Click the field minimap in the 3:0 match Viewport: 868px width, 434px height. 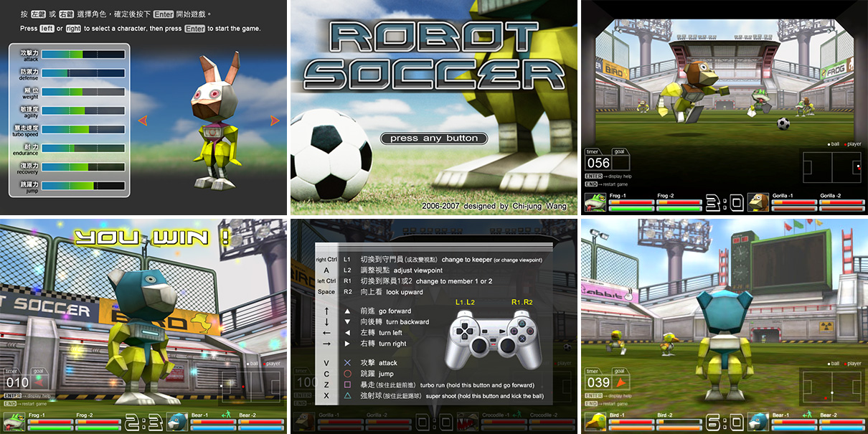(x=831, y=166)
